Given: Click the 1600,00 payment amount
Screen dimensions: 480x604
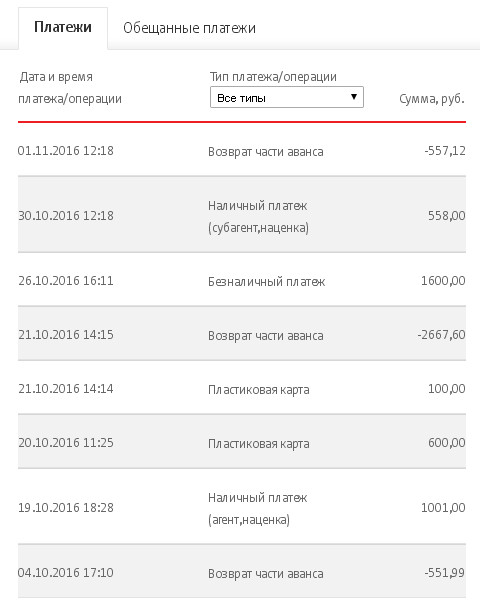Looking at the screenshot, I should [x=443, y=280].
